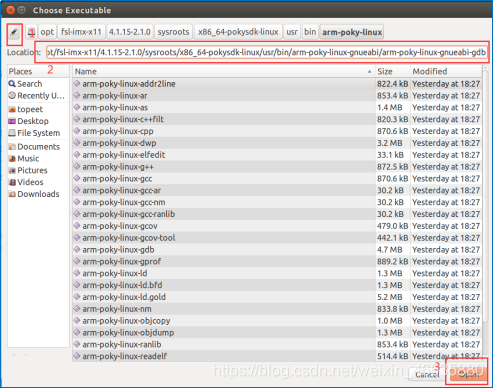
Task: Select arm-poky-linux-g++ file icon
Action: [x=77, y=166]
